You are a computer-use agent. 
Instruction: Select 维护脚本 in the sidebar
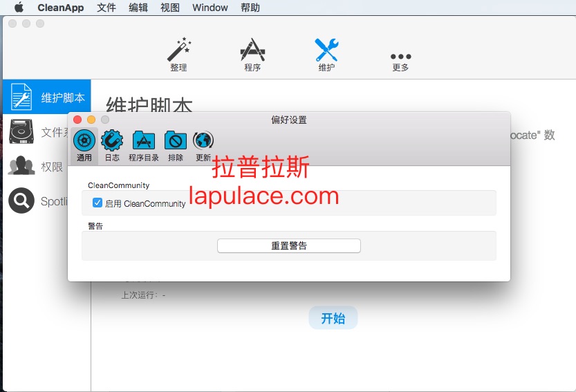pos(46,97)
